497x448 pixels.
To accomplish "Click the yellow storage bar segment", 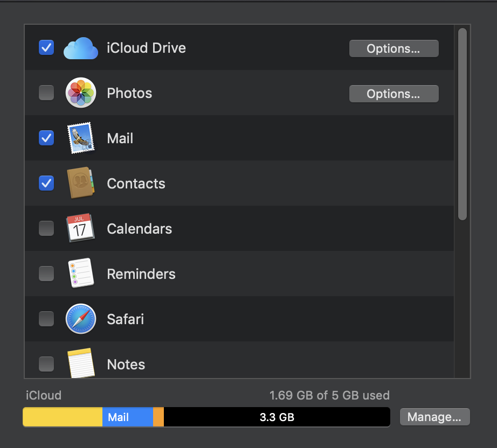I will point(63,417).
